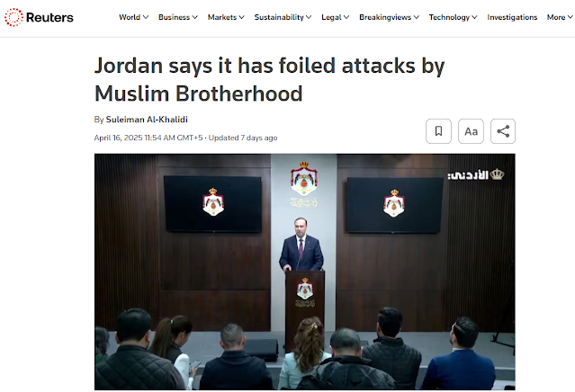
Task: Expand the World menu chevron
Action: point(146,17)
